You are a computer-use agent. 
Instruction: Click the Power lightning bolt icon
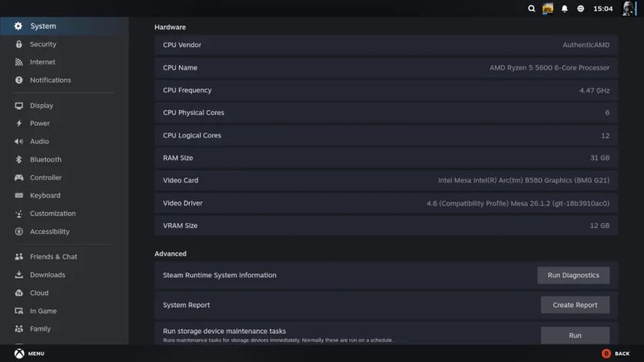point(19,123)
